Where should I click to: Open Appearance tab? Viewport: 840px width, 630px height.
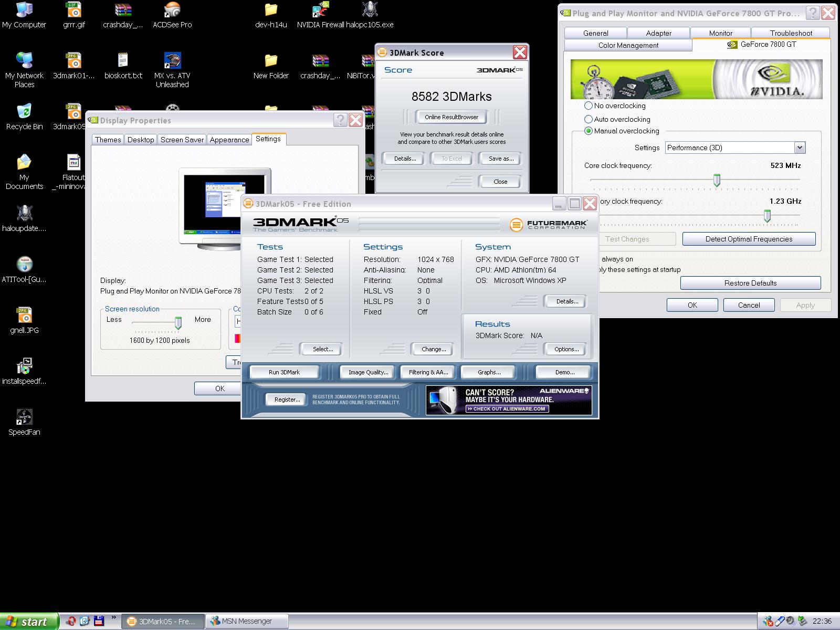[x=229, y=140]
